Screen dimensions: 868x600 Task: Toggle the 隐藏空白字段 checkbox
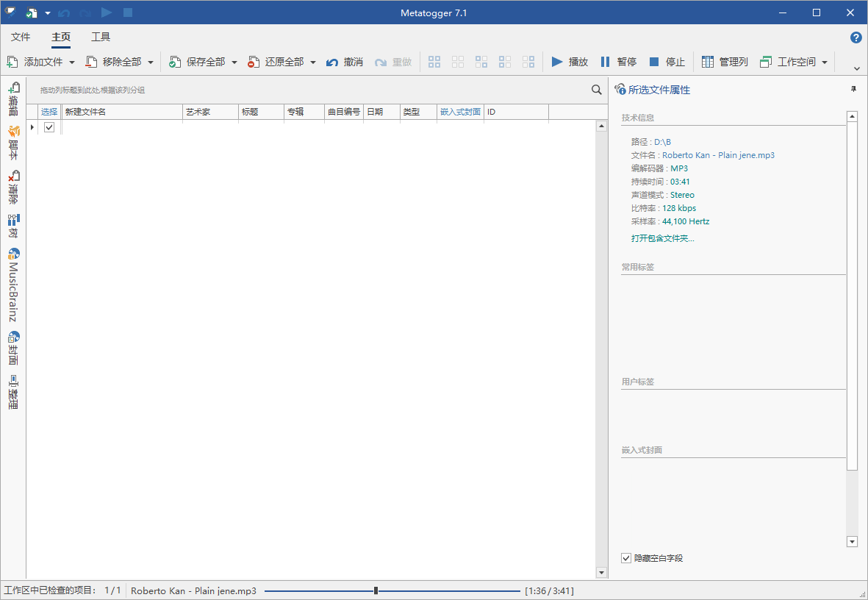pos(626,558)
